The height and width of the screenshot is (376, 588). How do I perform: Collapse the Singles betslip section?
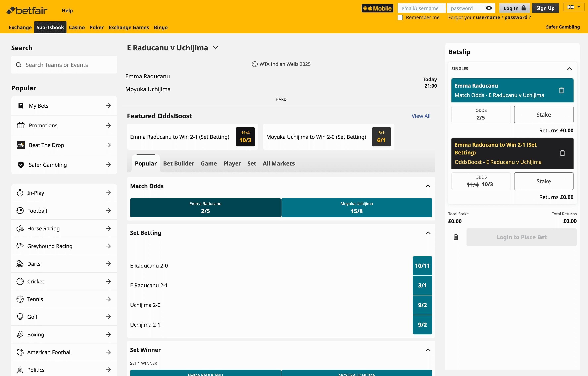(x=569, y=69)
